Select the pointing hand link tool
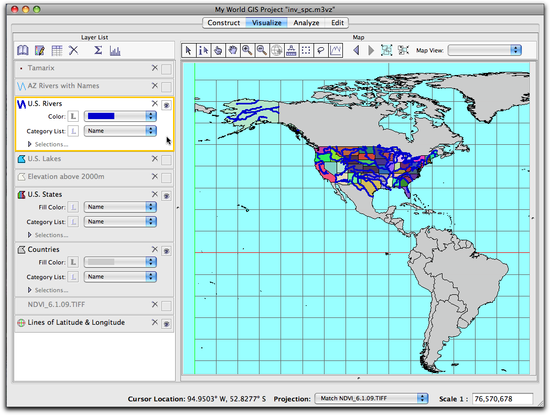550x415 pixels. 218,51
